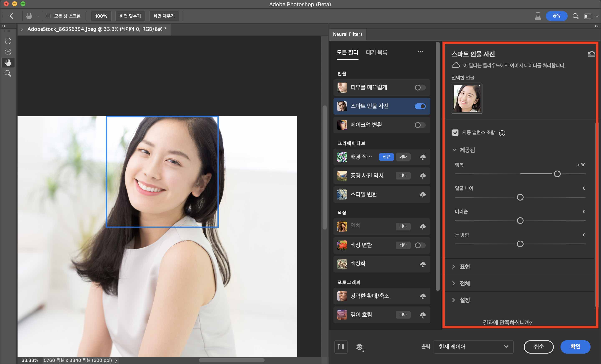
Task: Select the Zoom tool in left toolbar
Action: pyautogui.click(x=8, y=73)
